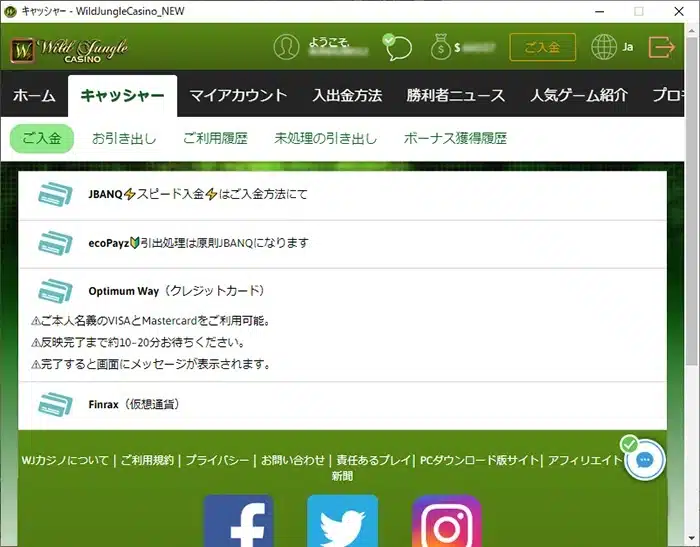Switch to the ボーナス獲得履歴 sub-tab
The width and height of the screenshot is (700, 547).
[x=455, y=138]
